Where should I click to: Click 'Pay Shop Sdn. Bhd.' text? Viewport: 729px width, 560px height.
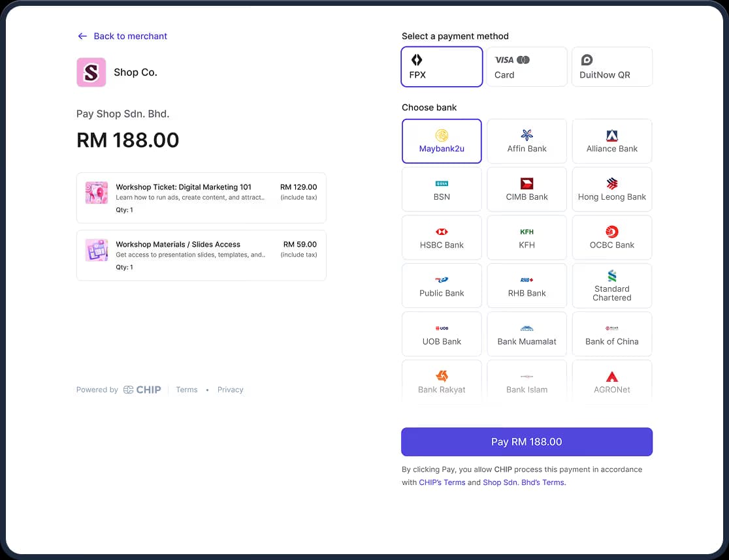click(x=123, y=114)
